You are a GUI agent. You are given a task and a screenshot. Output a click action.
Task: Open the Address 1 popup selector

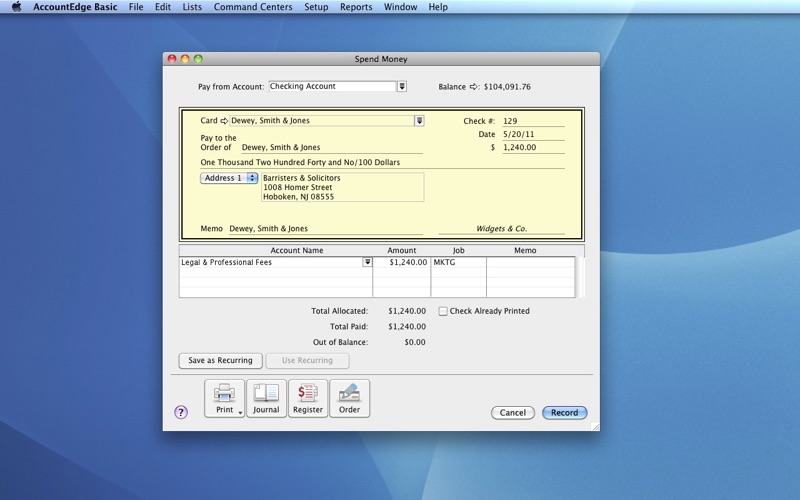pos(229,178)
